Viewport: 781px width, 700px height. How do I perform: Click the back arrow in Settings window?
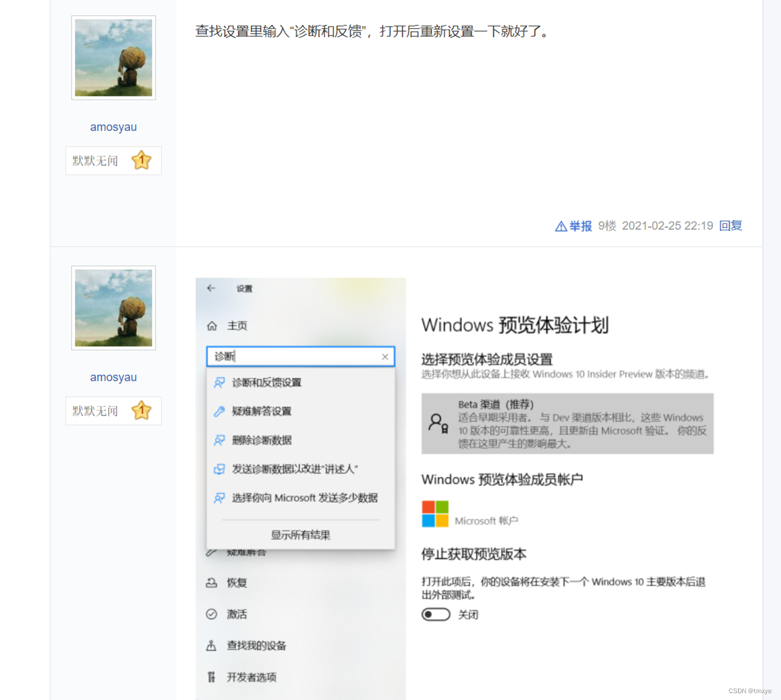211,288
